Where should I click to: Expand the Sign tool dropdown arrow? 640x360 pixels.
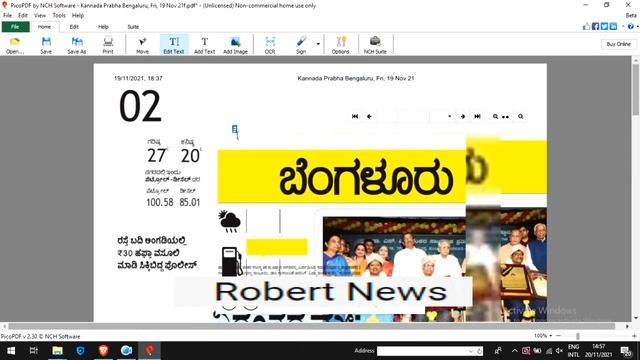coord(318,44)
